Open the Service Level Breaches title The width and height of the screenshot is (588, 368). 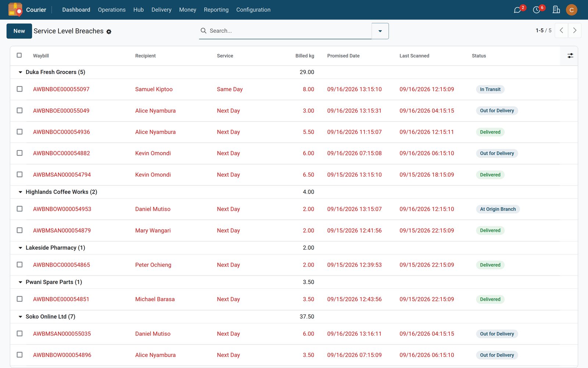coord(68,31)
